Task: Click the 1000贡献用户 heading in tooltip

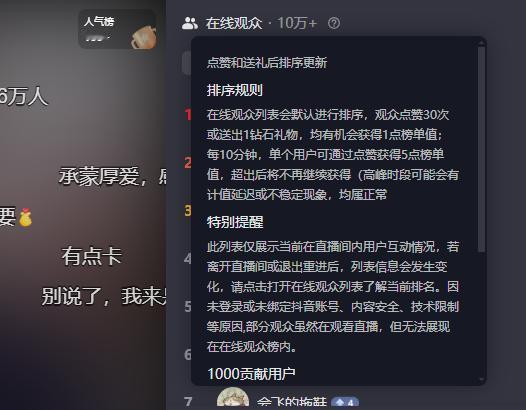Action: point(251,374)
